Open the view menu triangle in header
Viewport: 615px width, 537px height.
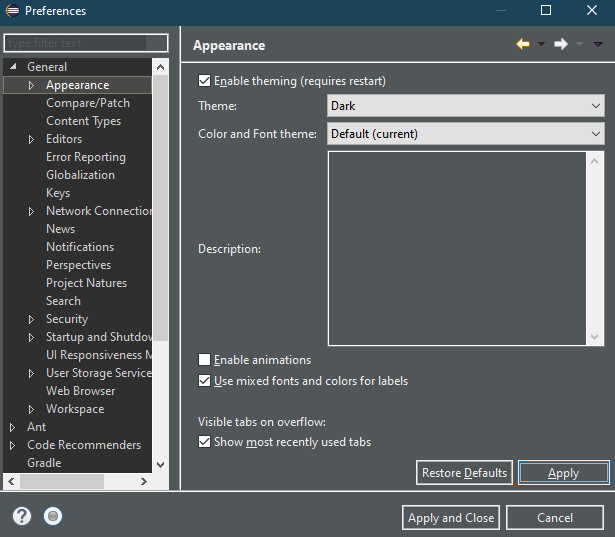(598, 45)
